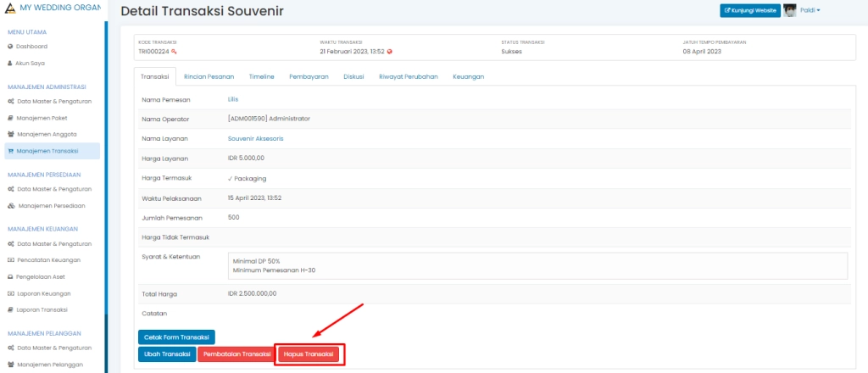Select the Riwayat Perubahan tab

click(x=408, y=76)
